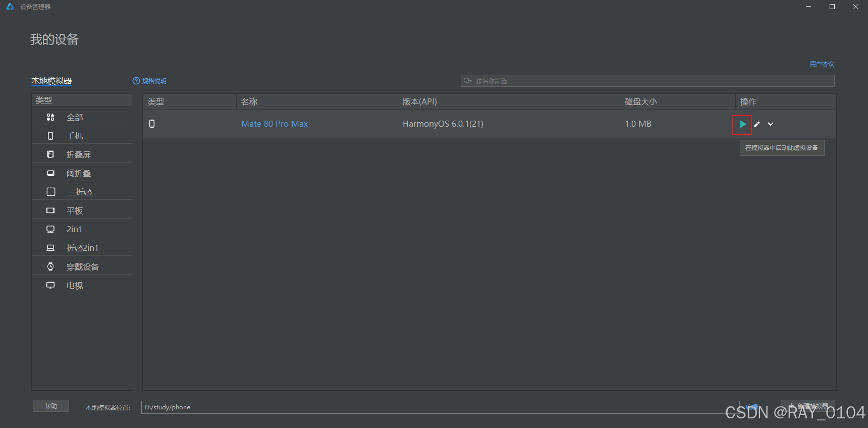Click the 新建模拟器 new emulator button
Image resolution: width=868 pixels, height=428 pixels.
pyautogui.click(x=807, y=406)
